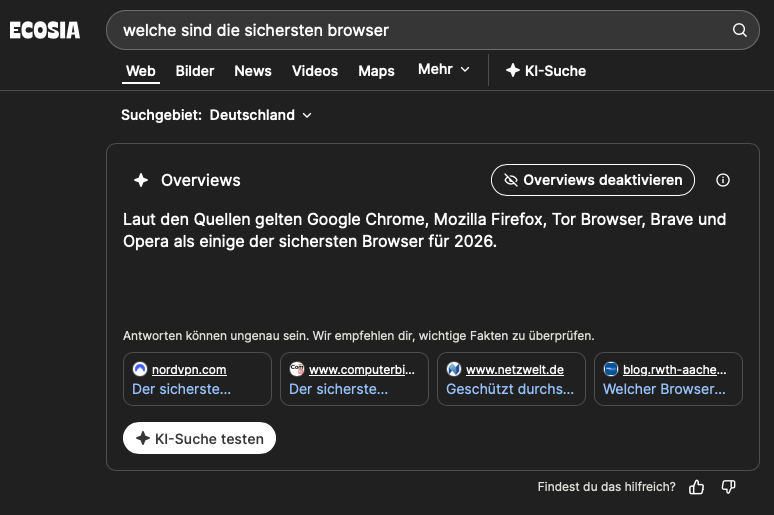Open the blog.rwth-aachen source link
The width and height of the screenshot is (774, 515).
tap(668, 379)
